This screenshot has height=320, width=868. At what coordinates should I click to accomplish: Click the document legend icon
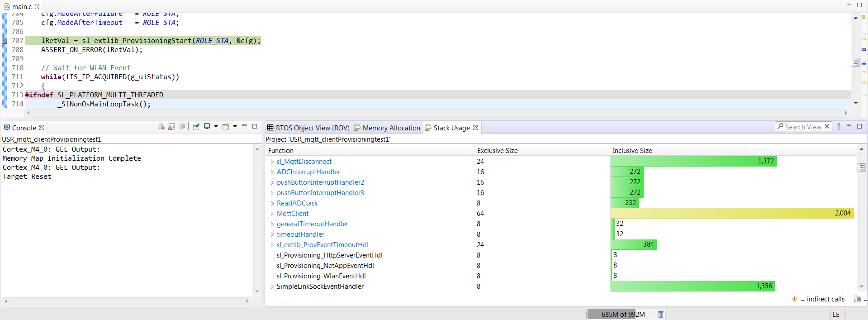pyautogui.click(x=857, y=299)
